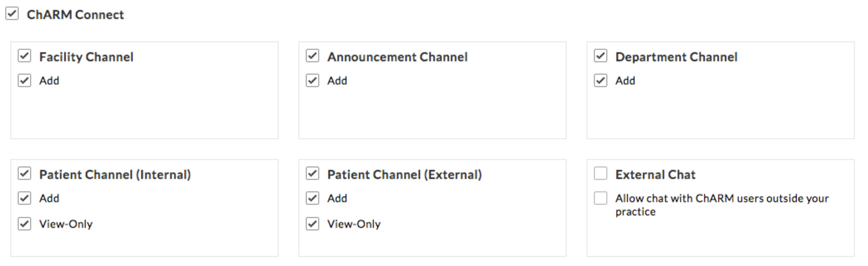Click View-Only label in Patient Channel (External)
The height and width of the screenshot is (266, 868).
(353, 224)
